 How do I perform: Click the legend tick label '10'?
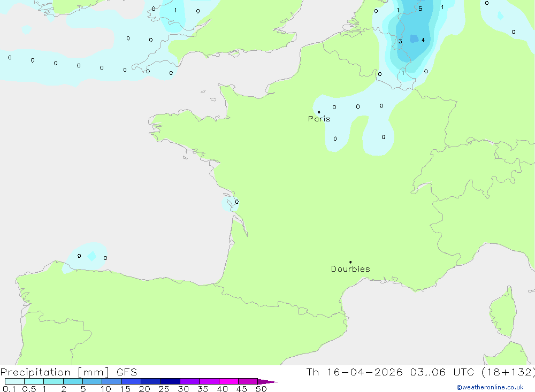pos(106,389)
